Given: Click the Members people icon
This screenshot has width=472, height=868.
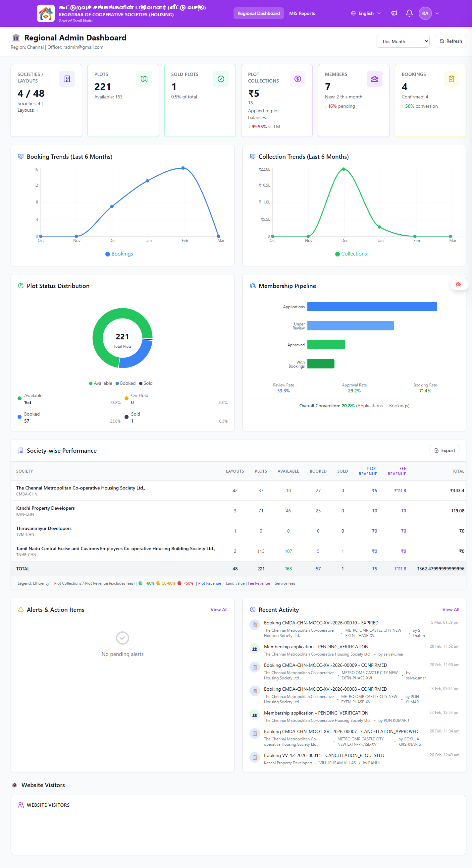Looking at the screenshot, I should (374, 79).
